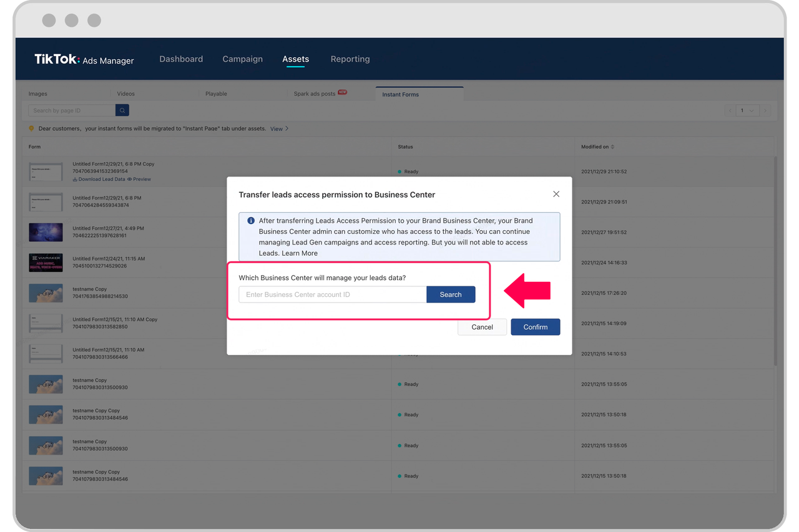This screenshot has width=799, height=532.
Task: Cancel the transfer dialog
Action: (482, 327)
